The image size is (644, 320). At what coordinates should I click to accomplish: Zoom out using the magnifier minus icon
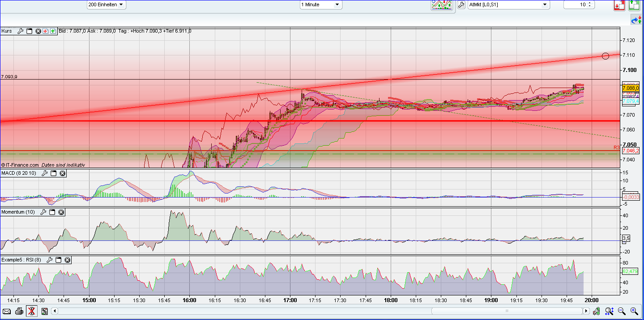(622, 311)
